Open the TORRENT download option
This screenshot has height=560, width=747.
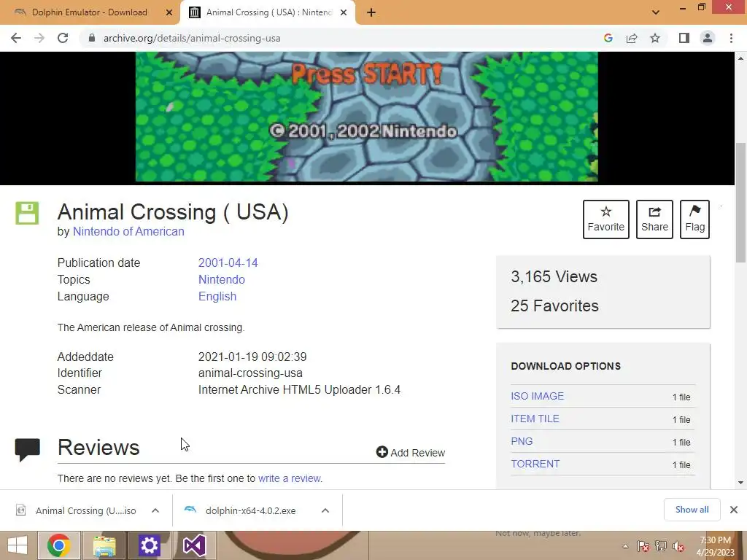(x=535, y=464)
